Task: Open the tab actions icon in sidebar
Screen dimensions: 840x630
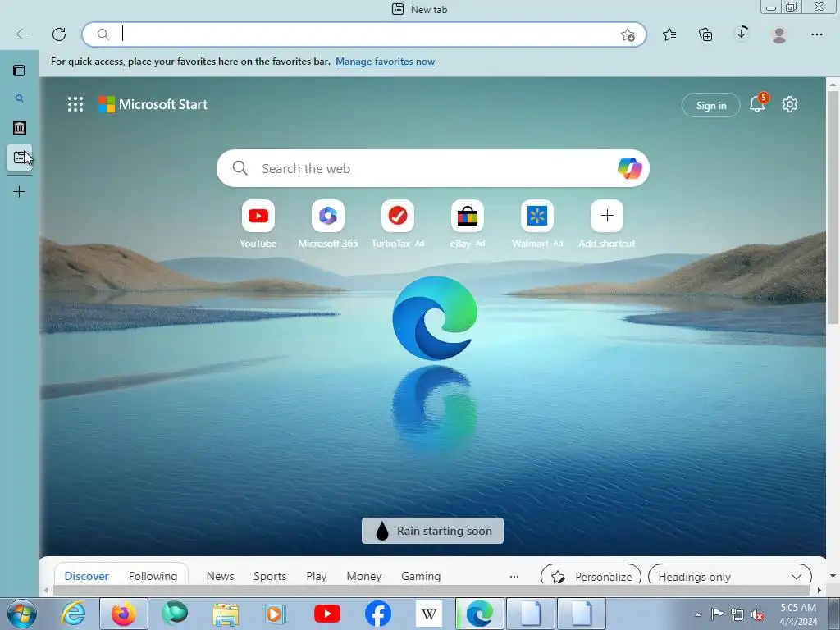Action: [20, 71]
